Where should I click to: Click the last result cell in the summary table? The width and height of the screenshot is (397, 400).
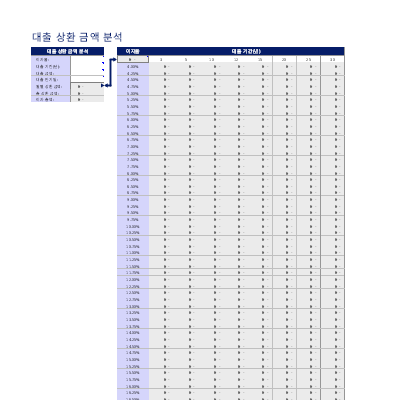tap(87, 99)
